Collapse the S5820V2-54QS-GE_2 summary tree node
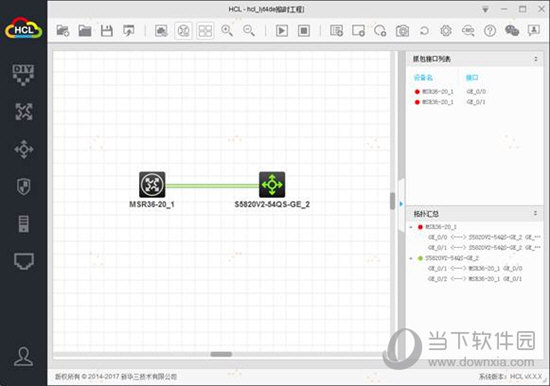 (411, 258)
